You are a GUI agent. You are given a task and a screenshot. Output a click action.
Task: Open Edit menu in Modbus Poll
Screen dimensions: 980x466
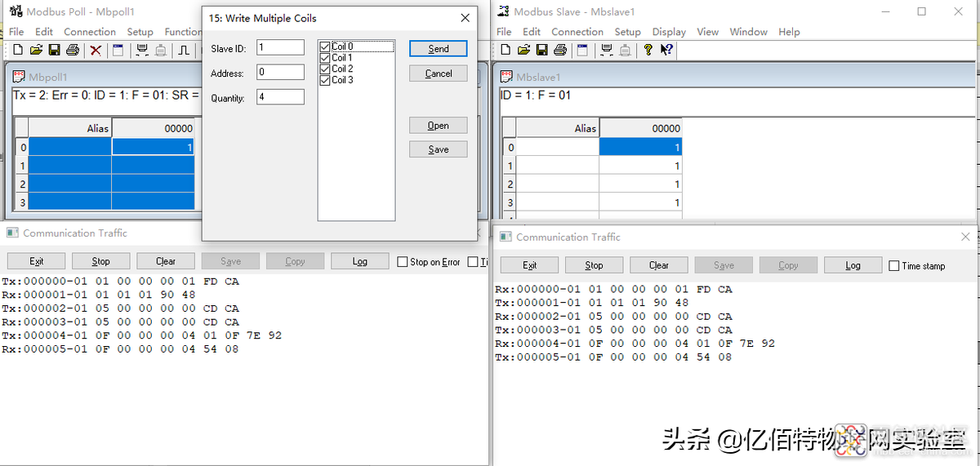44,32
